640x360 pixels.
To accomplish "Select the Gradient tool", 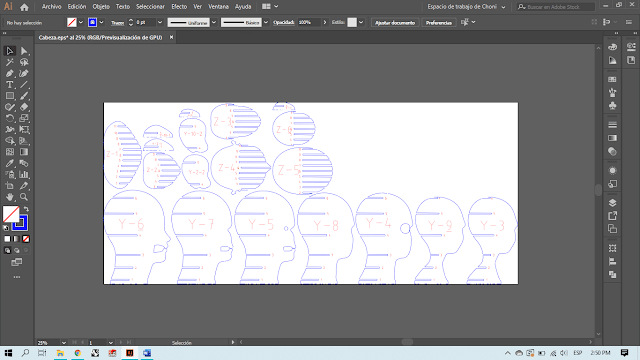I will [24, 152].
